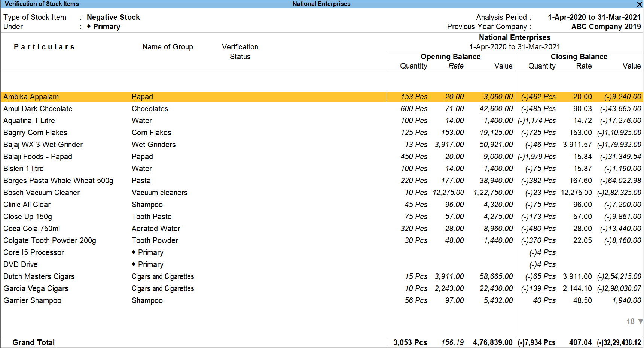
Task: Close the Verification of Stock Items report
Action: pos(639,4)
